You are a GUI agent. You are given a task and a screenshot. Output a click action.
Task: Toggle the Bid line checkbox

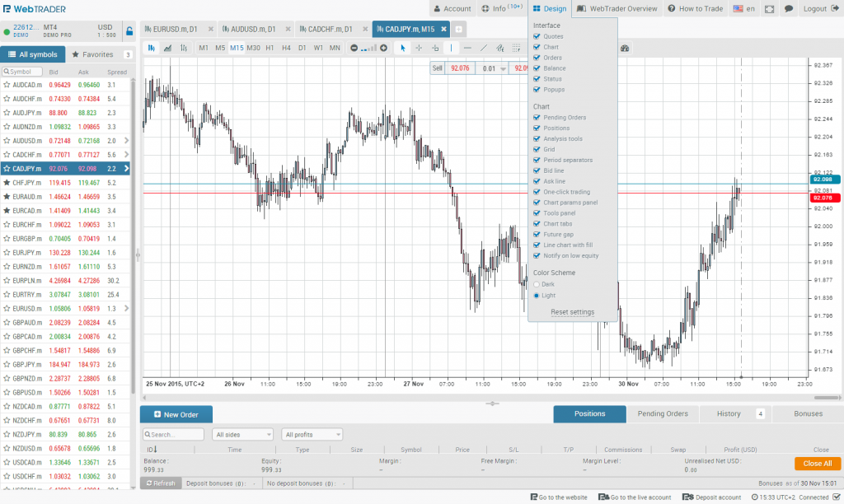[537, 170]
